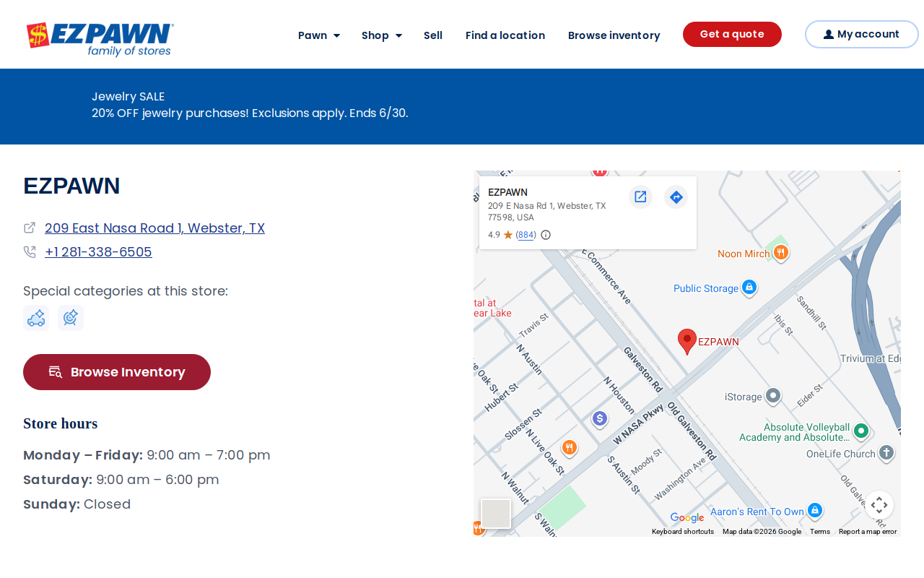The width and height of the screenshot is (924, 578).
Task: Select the iStorage map marker
Action: point(773,396)
